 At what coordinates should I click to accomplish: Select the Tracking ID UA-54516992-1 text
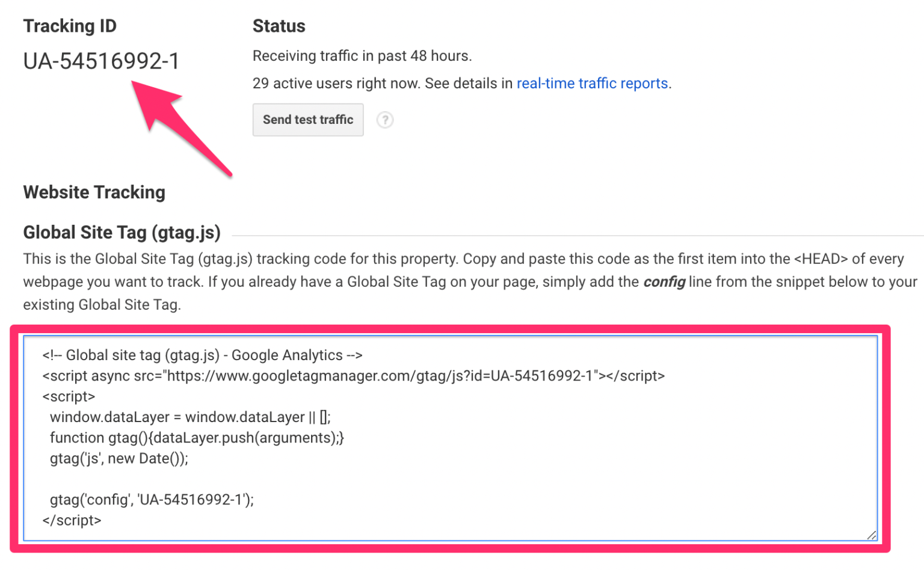pyautogui.click(x=100, y=61)
